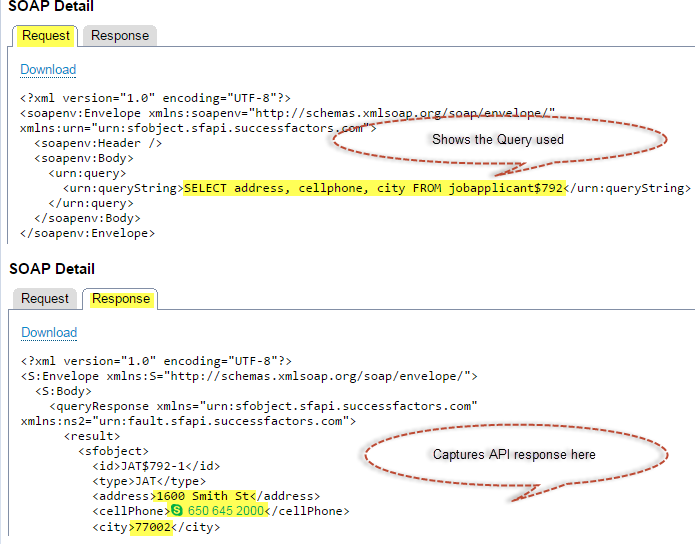Click the opening result tag in response
This screenshot has width=695, height=544.
(92, 436)
